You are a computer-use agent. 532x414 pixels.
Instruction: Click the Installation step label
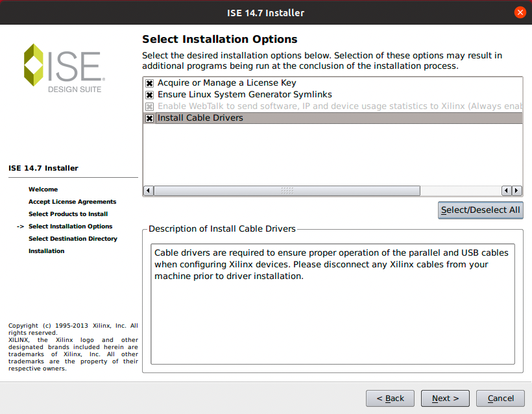point(47,251)
